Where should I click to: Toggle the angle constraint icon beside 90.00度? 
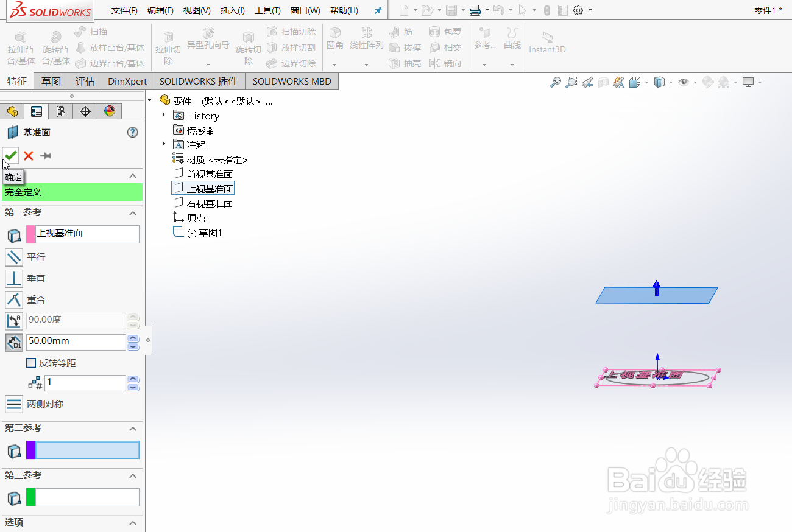14,321
